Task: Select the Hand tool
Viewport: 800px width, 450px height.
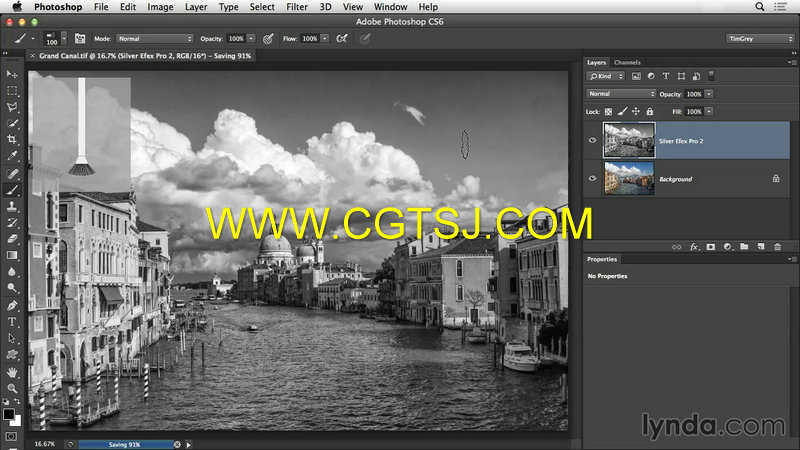Action: point(12,372)
